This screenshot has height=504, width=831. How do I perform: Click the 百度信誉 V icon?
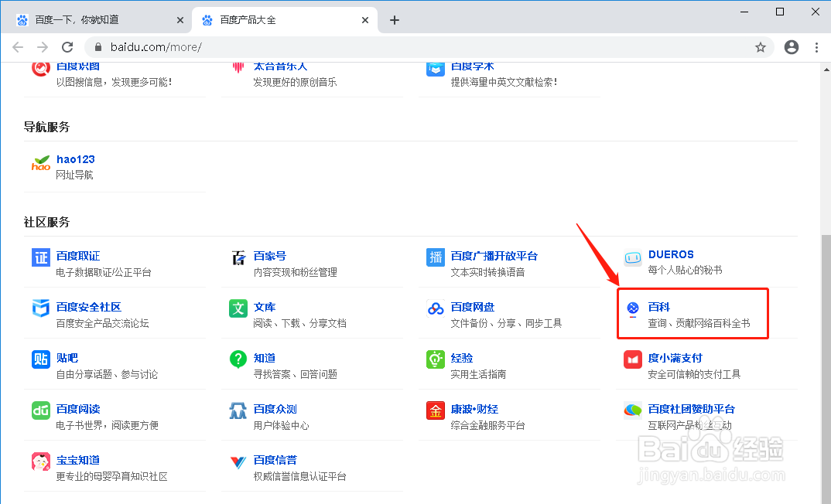[x=238, y=462]
